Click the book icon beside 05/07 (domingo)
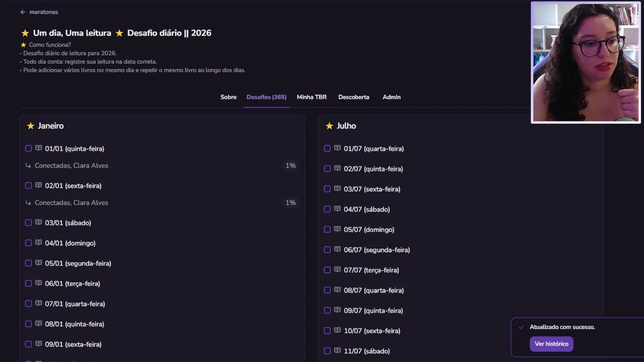The width and height of the screenshot is (644, 362). pos(337,229)
